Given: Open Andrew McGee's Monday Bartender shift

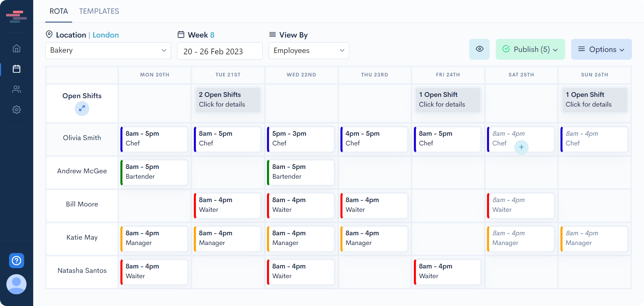Looking at the screenshot, I should 154,172.
